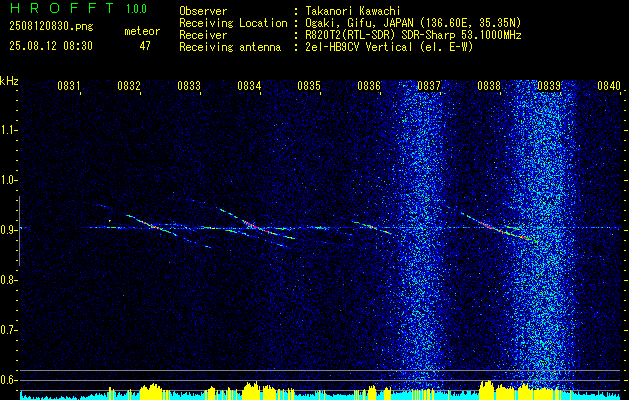Click the 1.1 kHz axis label
The image size is (629, 400).
coord(8,130)
